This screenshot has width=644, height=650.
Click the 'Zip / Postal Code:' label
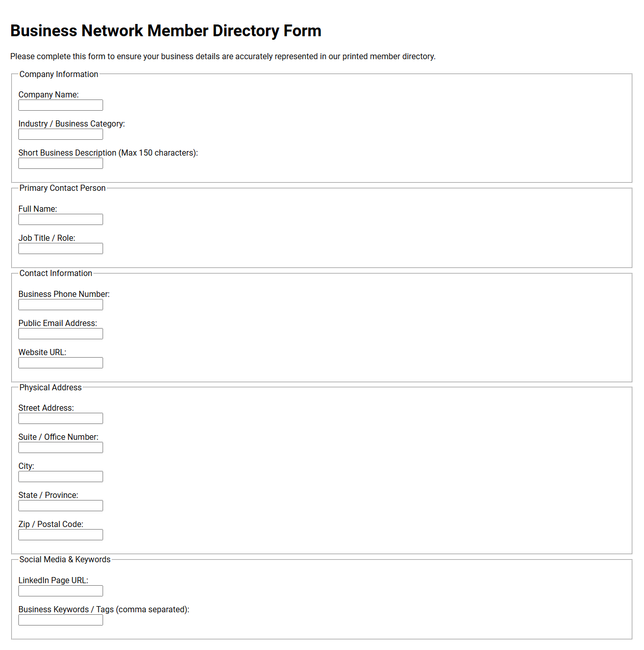[x=51, y=524]
